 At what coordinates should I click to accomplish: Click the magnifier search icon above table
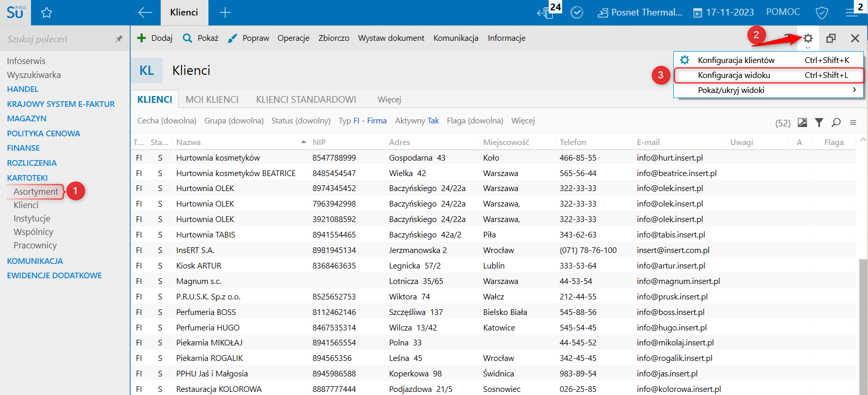point(836,122)
